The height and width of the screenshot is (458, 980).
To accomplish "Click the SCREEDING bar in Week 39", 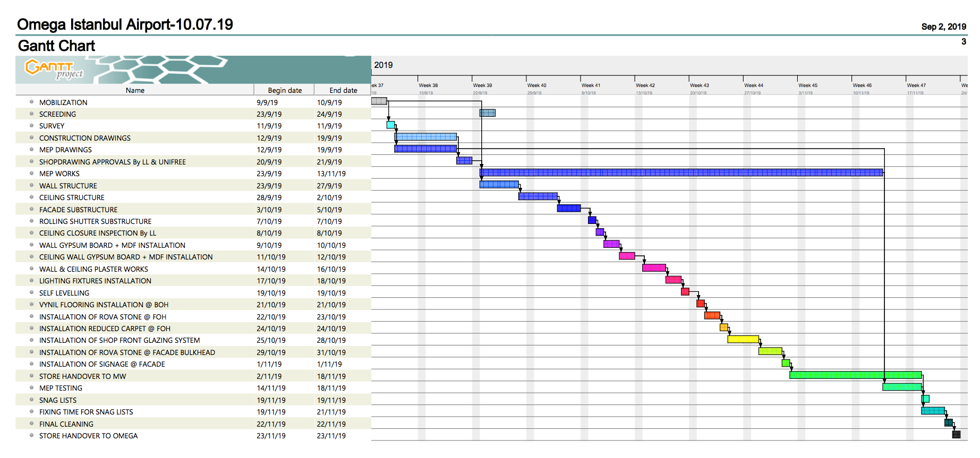I will pos(488,113).
